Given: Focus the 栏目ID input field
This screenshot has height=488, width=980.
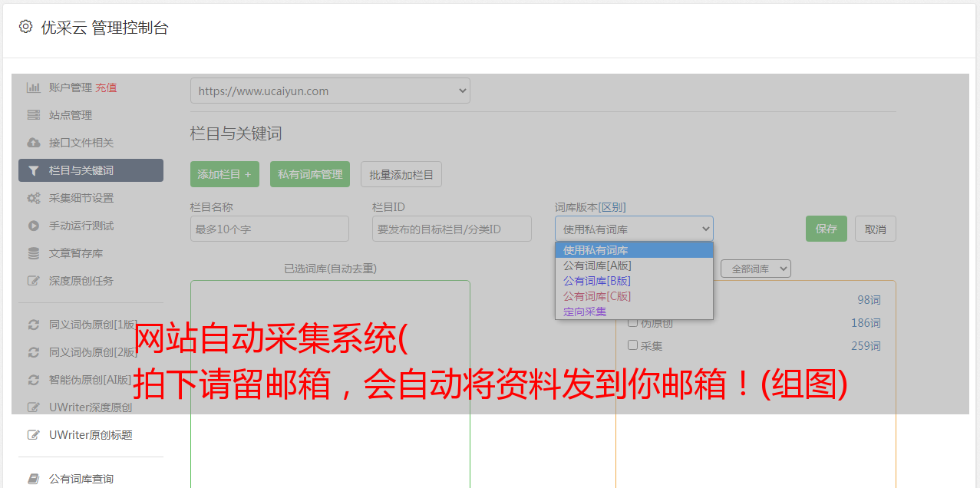Looking at the screenshot, I should [452, 229].
